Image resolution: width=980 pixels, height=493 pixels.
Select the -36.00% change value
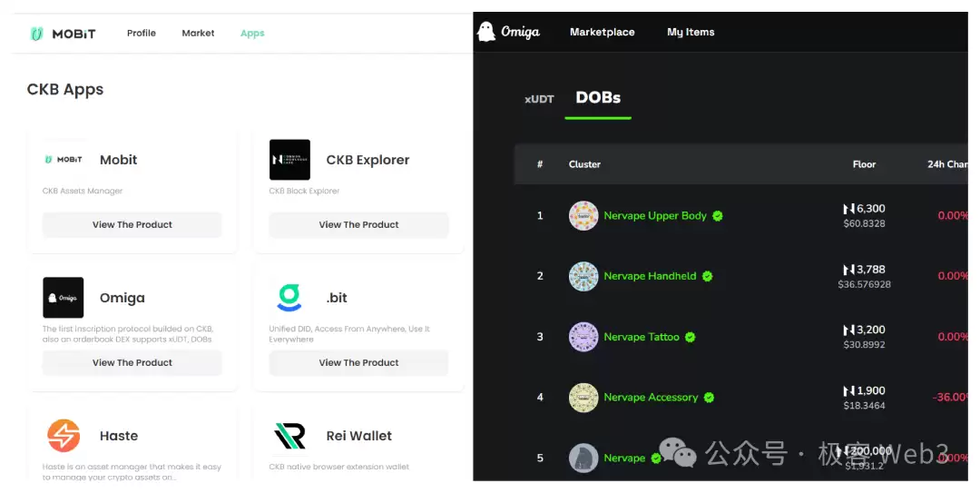(x=950, y=398)
